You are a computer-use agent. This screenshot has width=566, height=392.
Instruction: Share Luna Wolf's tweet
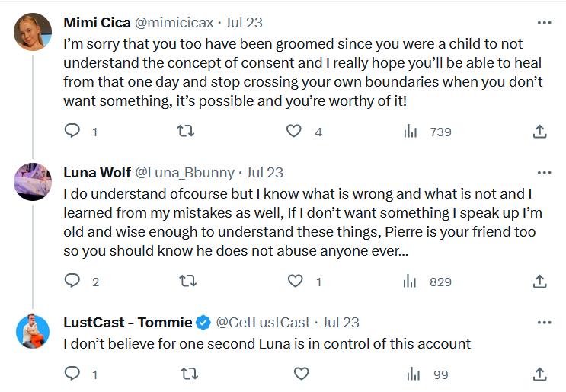click(539, 282)
